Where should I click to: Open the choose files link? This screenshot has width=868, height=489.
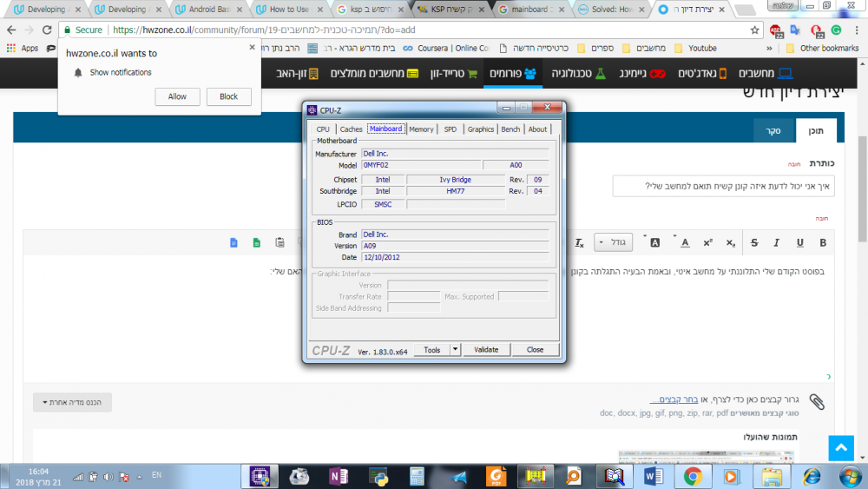pos(674,400)
